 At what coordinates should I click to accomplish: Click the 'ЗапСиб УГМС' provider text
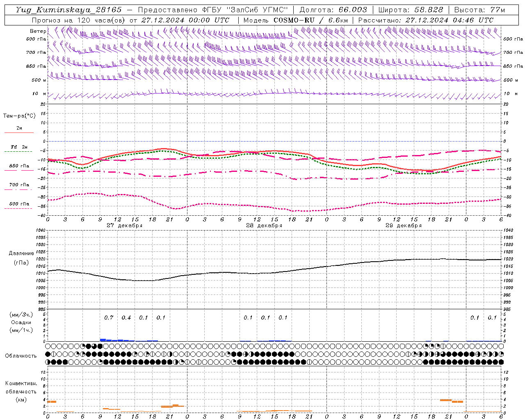tap(258, 10)
